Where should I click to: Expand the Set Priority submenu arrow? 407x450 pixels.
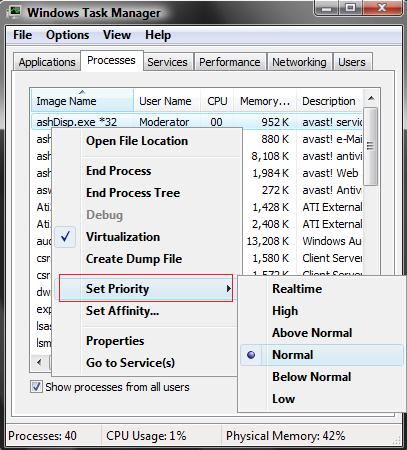click(x=228, y=288)
